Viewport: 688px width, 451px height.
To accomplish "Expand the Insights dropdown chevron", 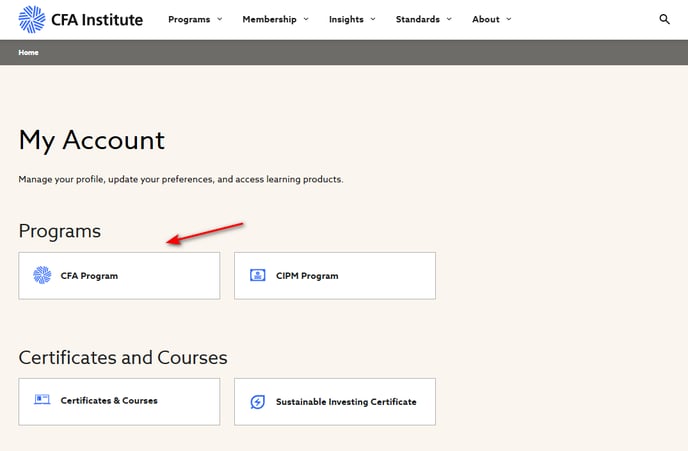I will (373, 19).
